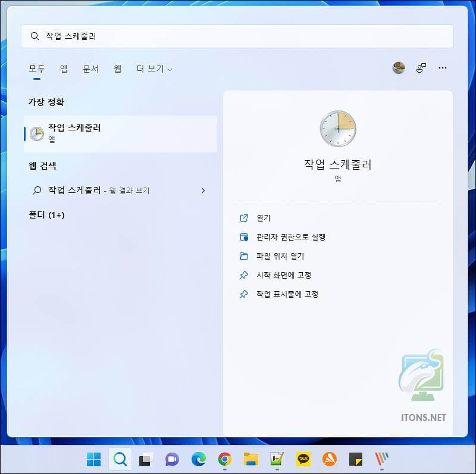Screen dimensions: 476x474
Task: Open Microsoft Edge from the taskbar
Action: tap(199, 459)
